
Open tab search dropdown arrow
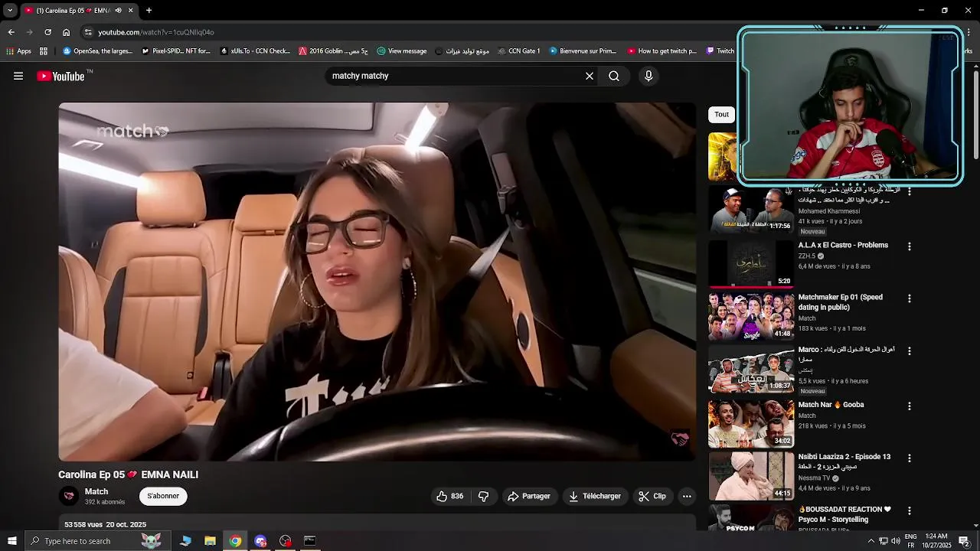(x=9, y=11)
